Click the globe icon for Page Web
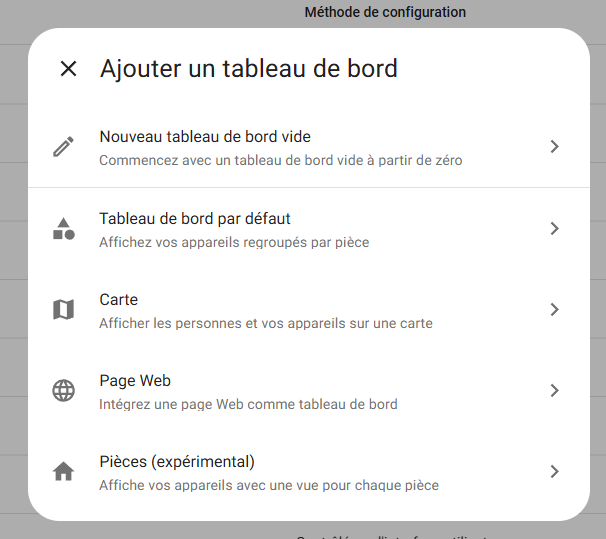The image size is (606, 539). [x=63, y=391]
